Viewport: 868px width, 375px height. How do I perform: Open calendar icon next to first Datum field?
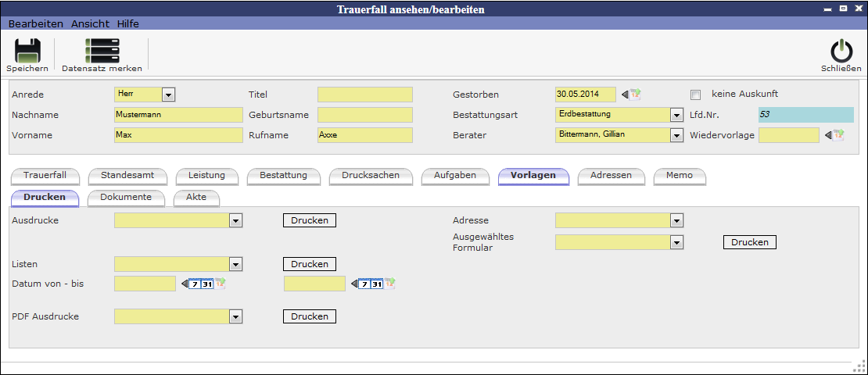221,284
